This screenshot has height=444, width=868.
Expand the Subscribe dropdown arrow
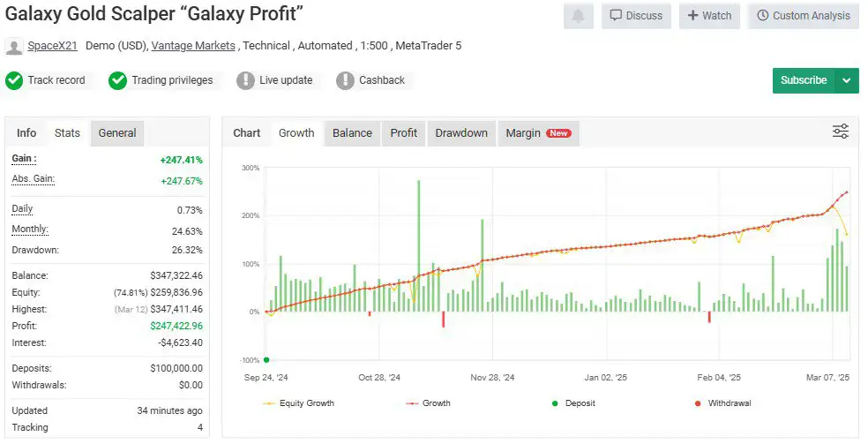point(847,80)
